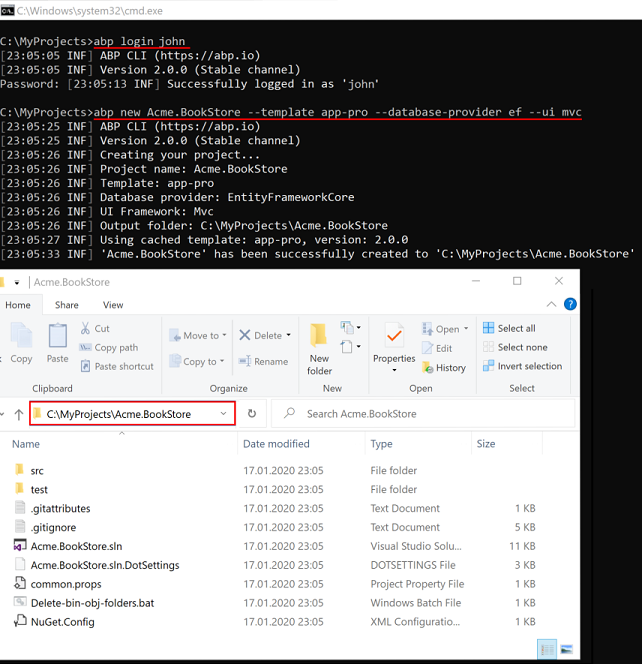Click the Properties checkmark icon
The height and width of the screenshot is (664, 642).
pos(394,336)
